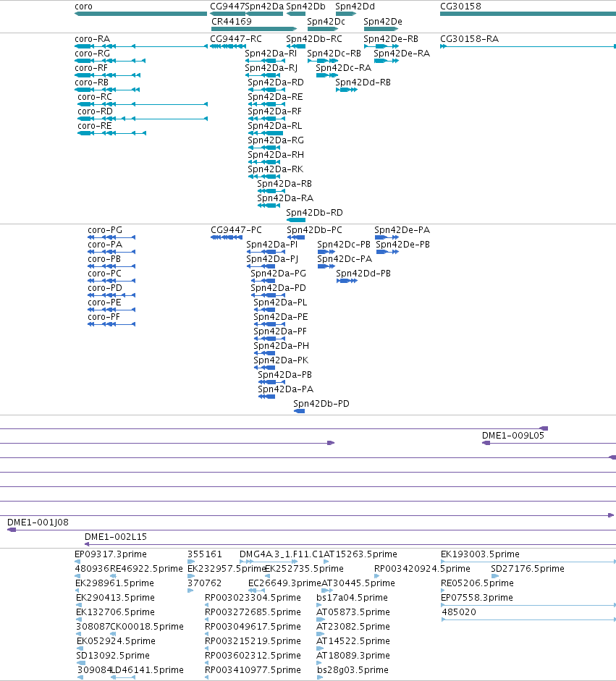Screen dimensions: 616x681
Task: Select the RP003272685.5prime EST label
Action: pos(253,612)
